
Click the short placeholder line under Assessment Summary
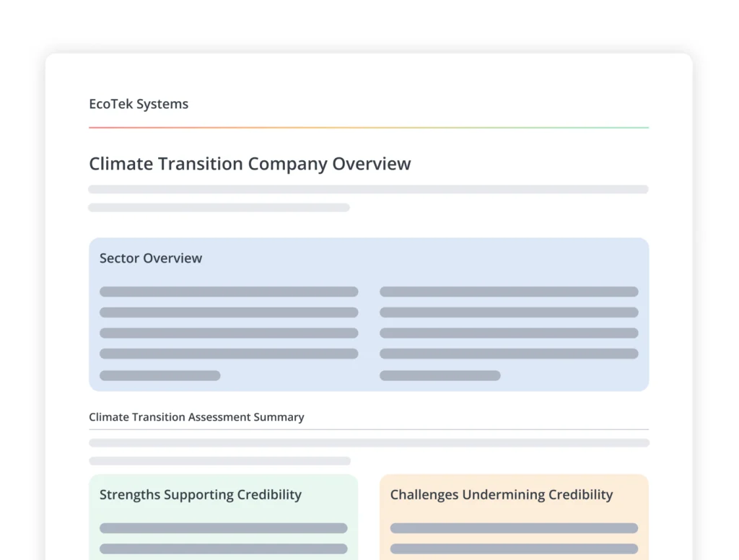tap(219, 461)
